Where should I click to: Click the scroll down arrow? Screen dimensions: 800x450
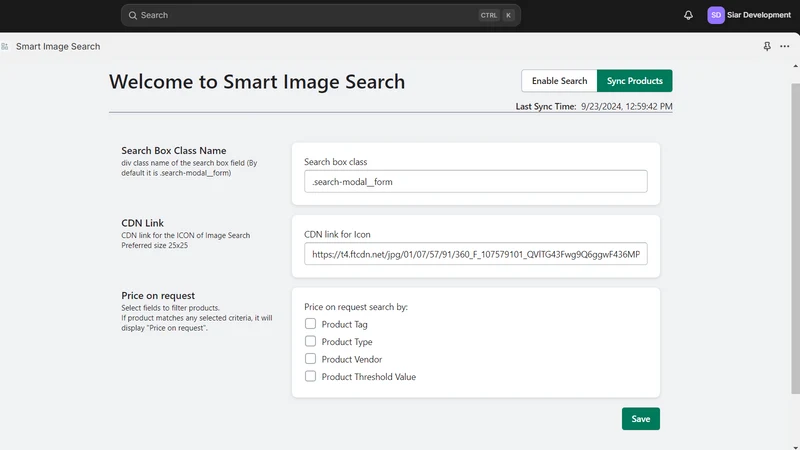point(795,447)
